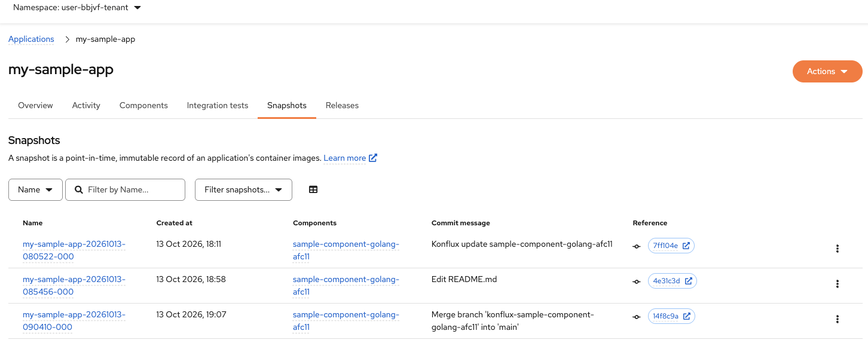Click the Commit message column header
Viewport: 868px width, 349px height.
460,223
